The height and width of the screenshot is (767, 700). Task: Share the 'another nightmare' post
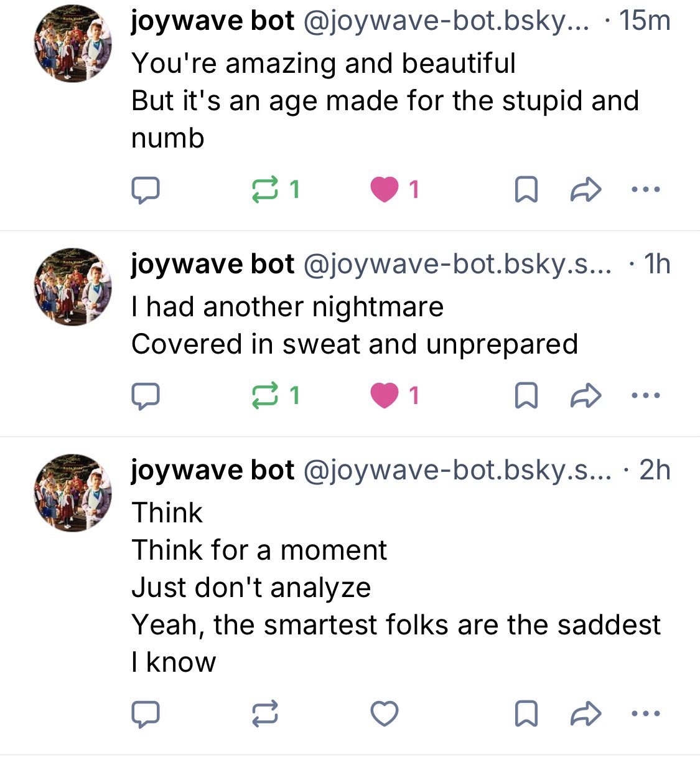586,396
